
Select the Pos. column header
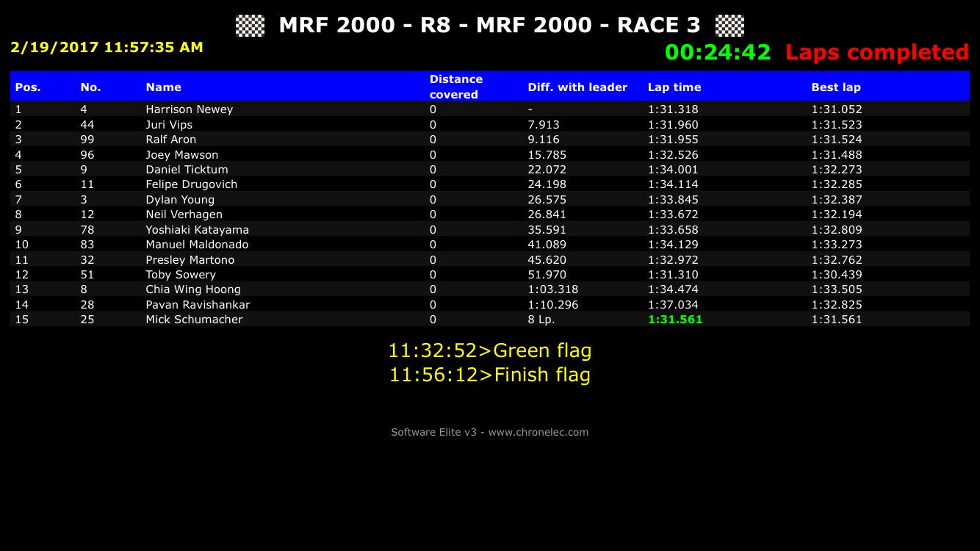[28, 87]
